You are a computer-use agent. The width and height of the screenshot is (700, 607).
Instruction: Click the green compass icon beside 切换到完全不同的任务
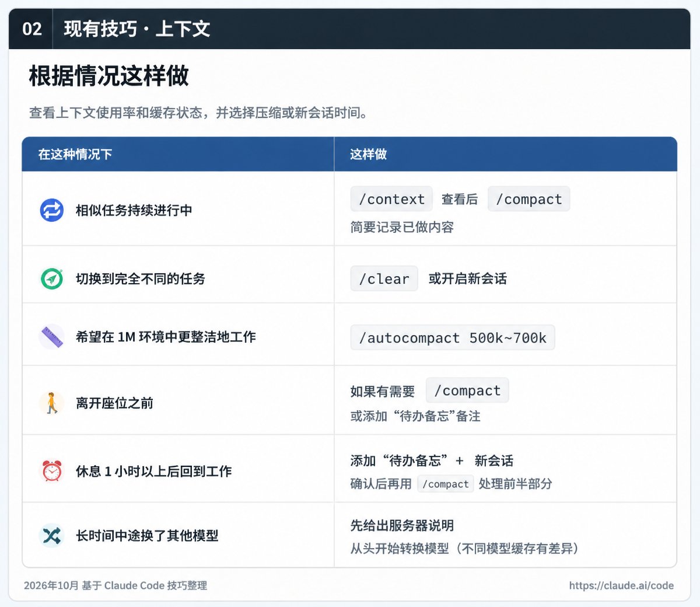coord(51,278)
